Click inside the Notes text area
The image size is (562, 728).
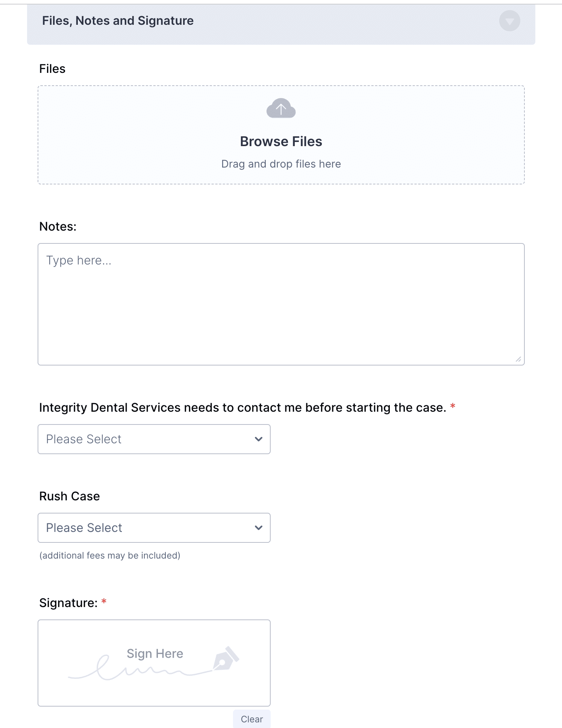pyautogui.click(x=281, y=304)
